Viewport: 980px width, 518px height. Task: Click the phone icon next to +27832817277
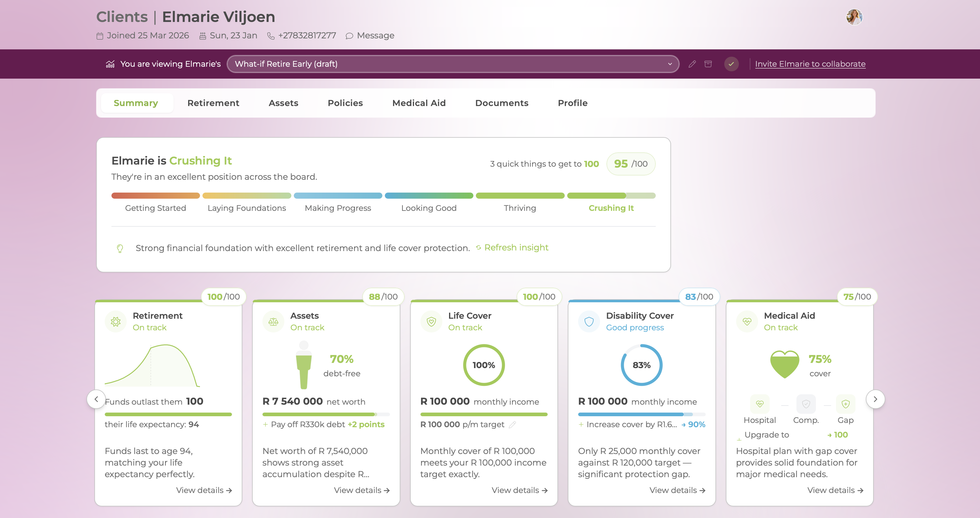pos(270,36)
